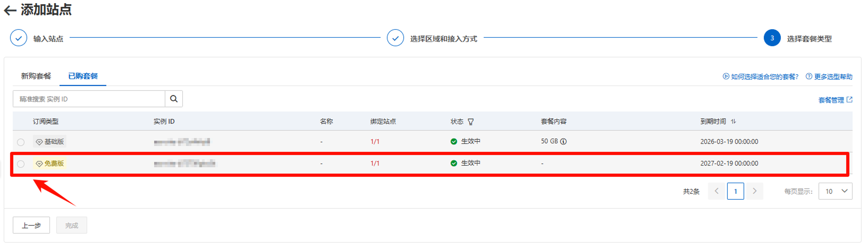Select the 免费版 plan radio button
Image resolution: width=868 pixels, height=249 pixels.
(21, 164)
